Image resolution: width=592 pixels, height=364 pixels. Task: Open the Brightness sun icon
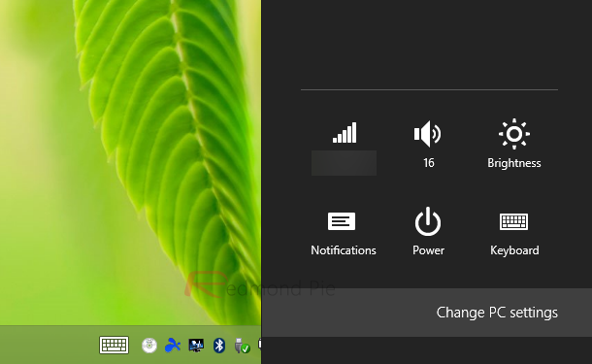(x=513, y=134)
